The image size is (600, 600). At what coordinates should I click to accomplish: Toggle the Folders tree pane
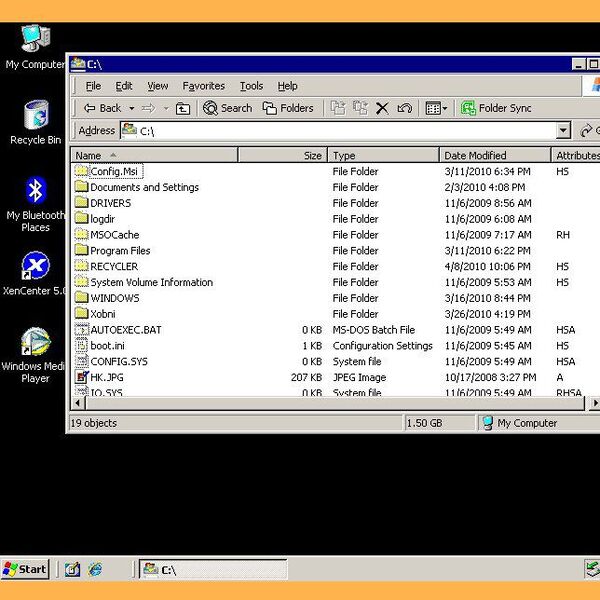[x=288, y=108]
